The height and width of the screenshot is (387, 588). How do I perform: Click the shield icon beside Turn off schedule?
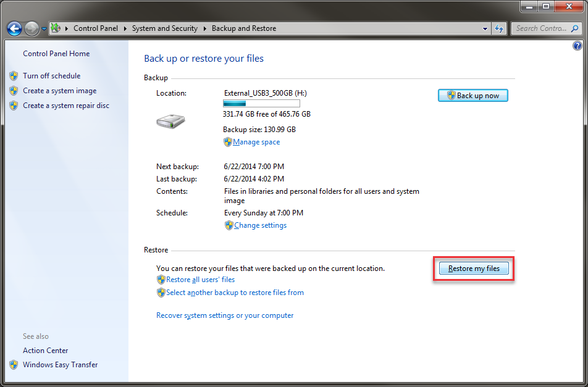[x=14, y=76]
